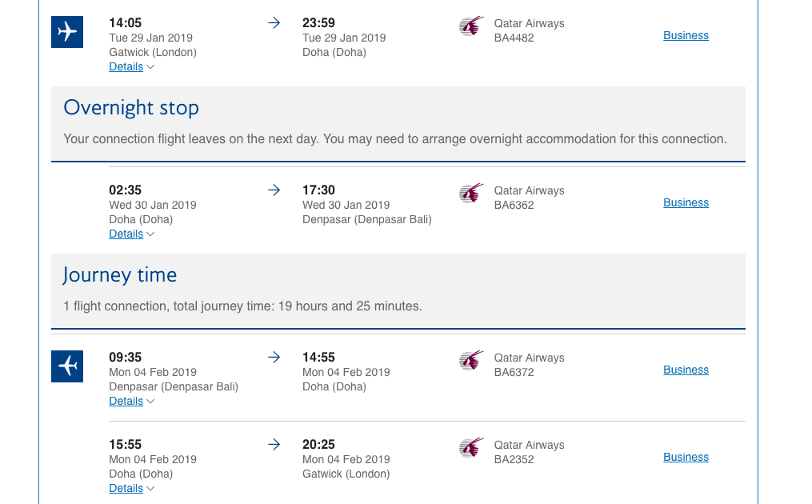Click the arrow between 02:35 and 17:30

[x=274, y=190]
